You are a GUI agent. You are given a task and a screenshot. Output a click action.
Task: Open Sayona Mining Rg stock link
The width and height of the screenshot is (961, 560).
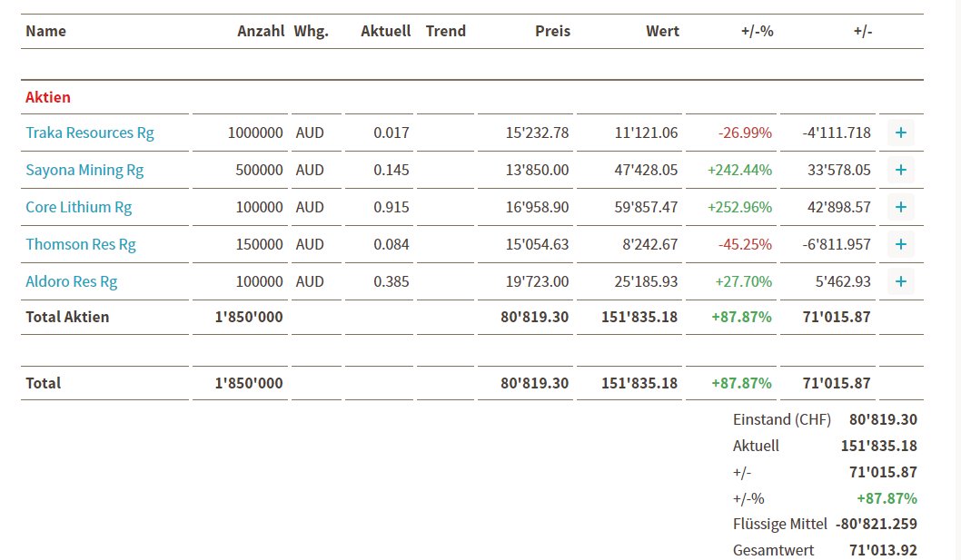click(x=84, y=170)
